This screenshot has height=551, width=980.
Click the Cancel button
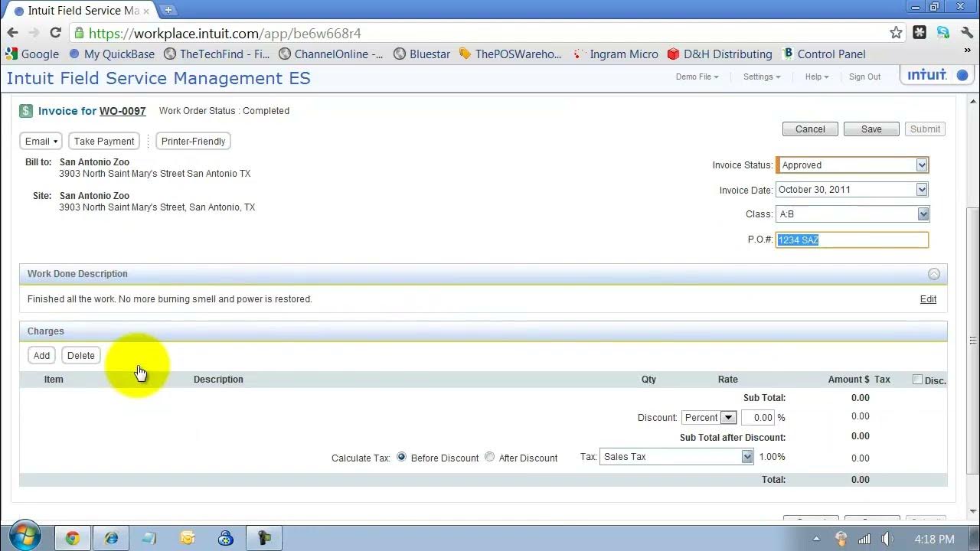(x=810, y=129)
